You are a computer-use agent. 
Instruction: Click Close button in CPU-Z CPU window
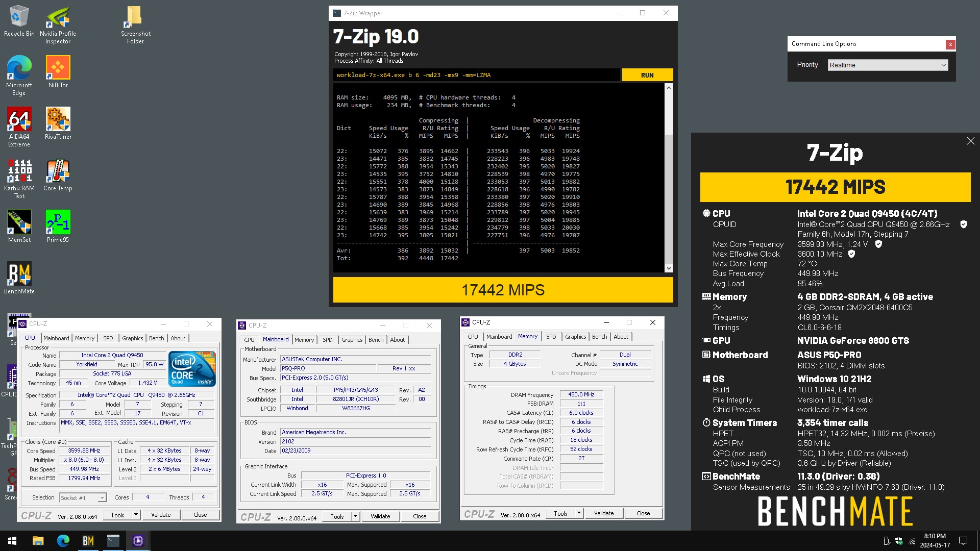point(200,515)
